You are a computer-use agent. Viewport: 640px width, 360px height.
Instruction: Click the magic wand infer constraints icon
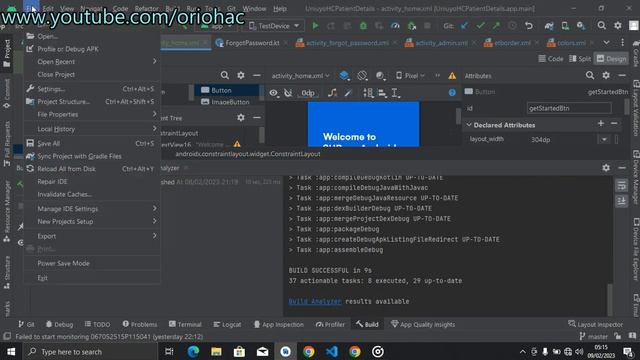[x=348, y=93]
